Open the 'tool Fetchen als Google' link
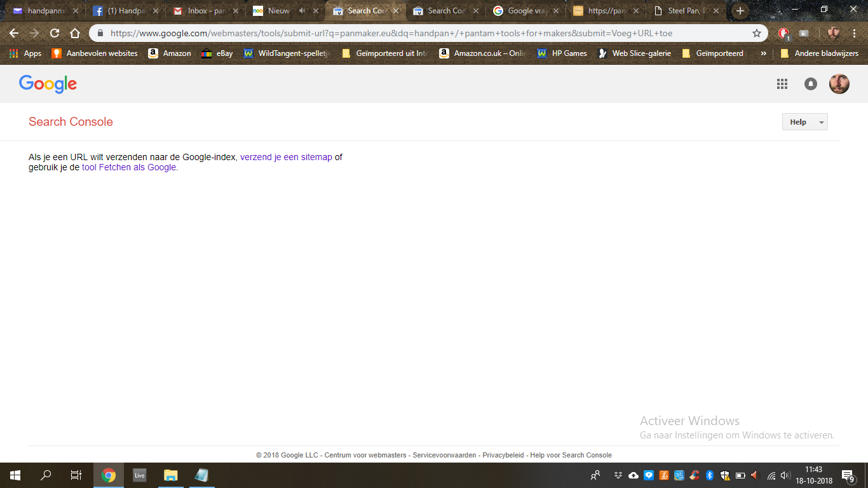Viewport: 868px width, 488px height. pos(129,168)
